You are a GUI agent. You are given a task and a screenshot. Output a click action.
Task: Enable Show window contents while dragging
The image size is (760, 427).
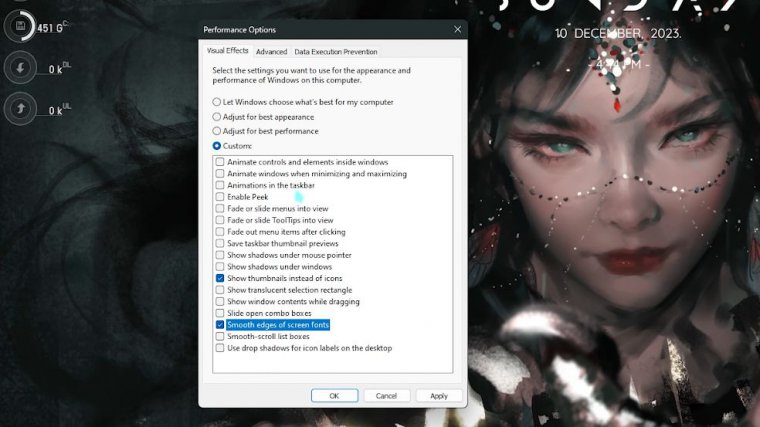[x=220, y=302]
